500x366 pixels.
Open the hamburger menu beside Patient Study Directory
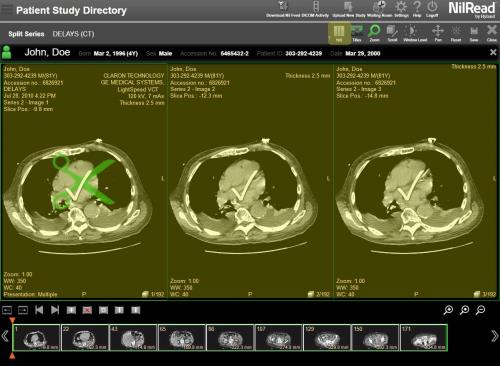point(7,9)
